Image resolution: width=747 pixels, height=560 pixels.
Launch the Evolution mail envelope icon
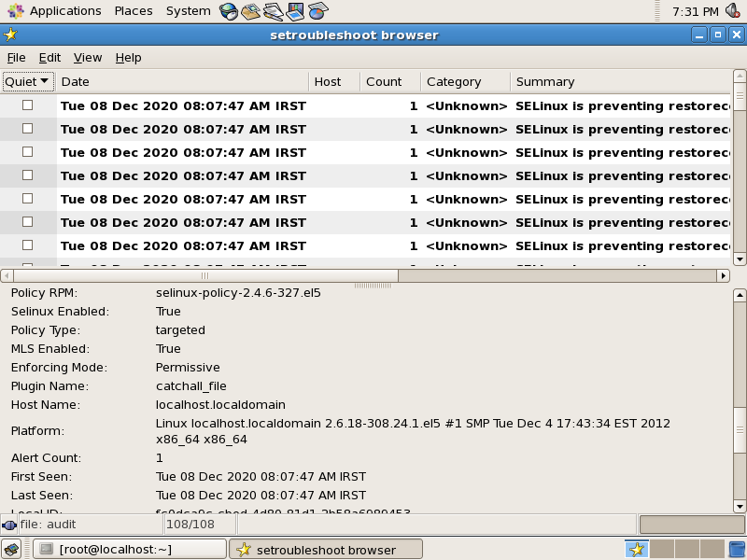250,11
